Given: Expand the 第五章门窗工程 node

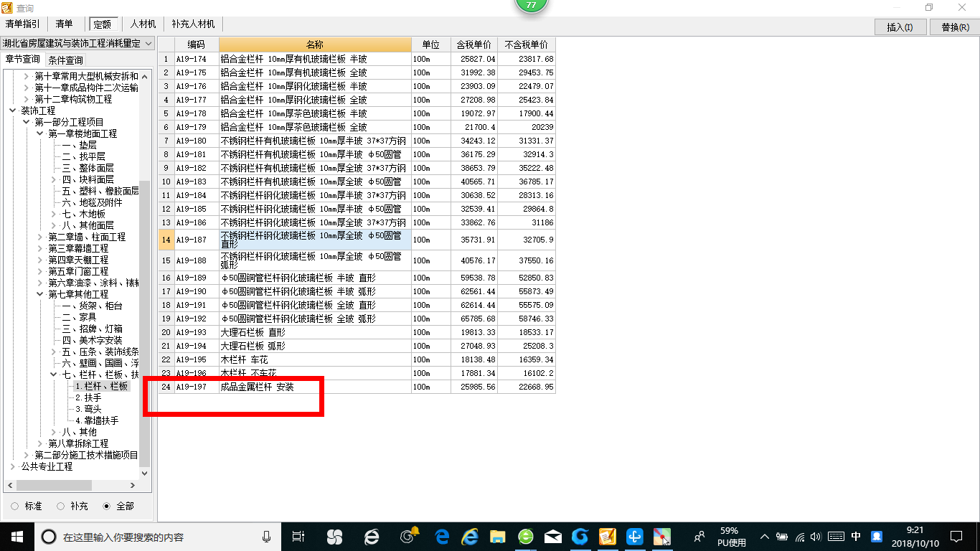Looking at the screenshot, I should (x=40, y=271).
